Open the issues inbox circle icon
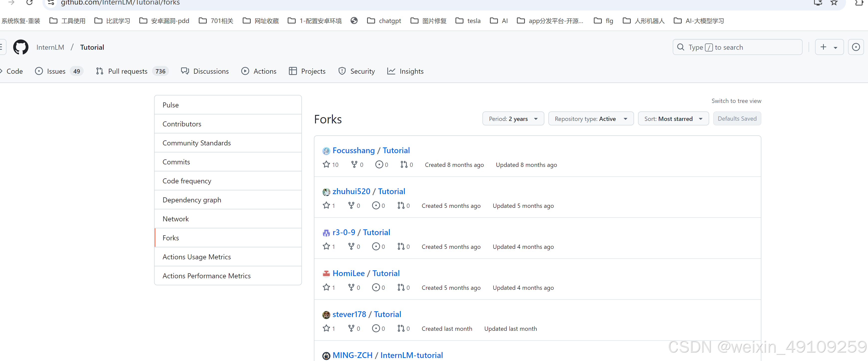The image size is (868, 361). [x=856, y=47]
